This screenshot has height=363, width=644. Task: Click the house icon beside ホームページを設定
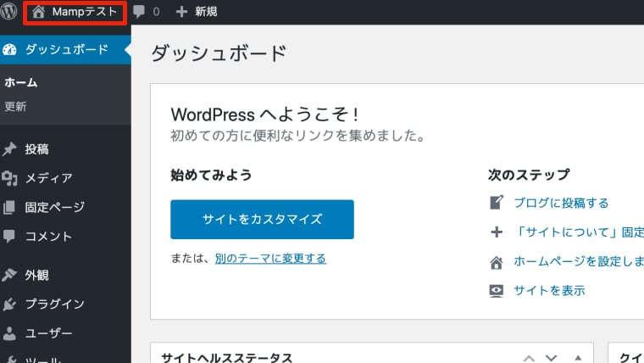click(x=497, y=262)
